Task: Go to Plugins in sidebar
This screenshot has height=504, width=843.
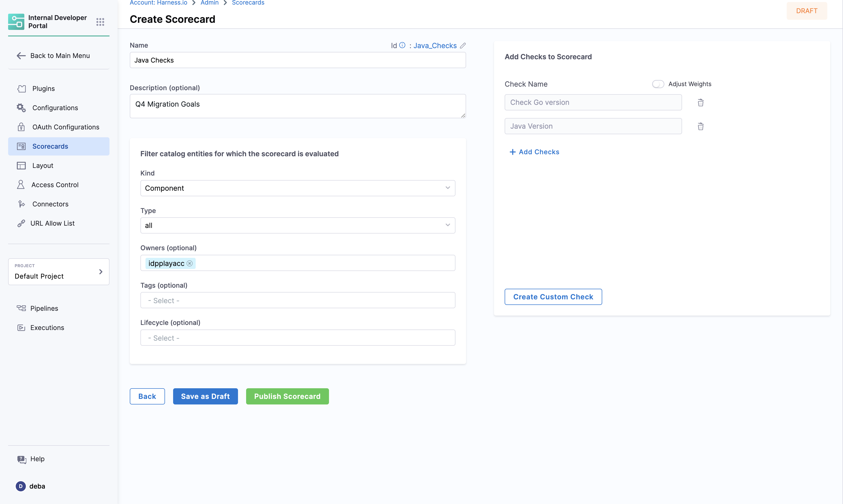Action: tap(44, 89)
